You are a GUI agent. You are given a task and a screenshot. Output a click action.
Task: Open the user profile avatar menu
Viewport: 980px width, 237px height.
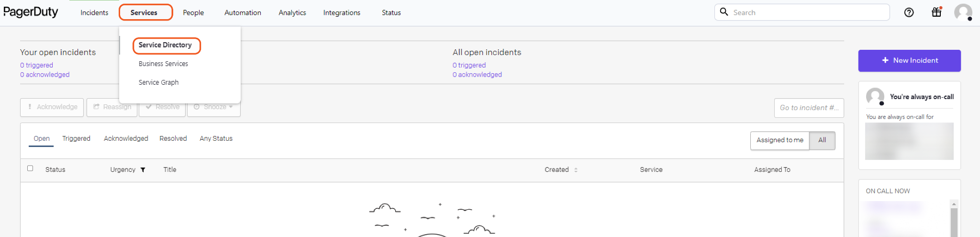click(963, 12)
